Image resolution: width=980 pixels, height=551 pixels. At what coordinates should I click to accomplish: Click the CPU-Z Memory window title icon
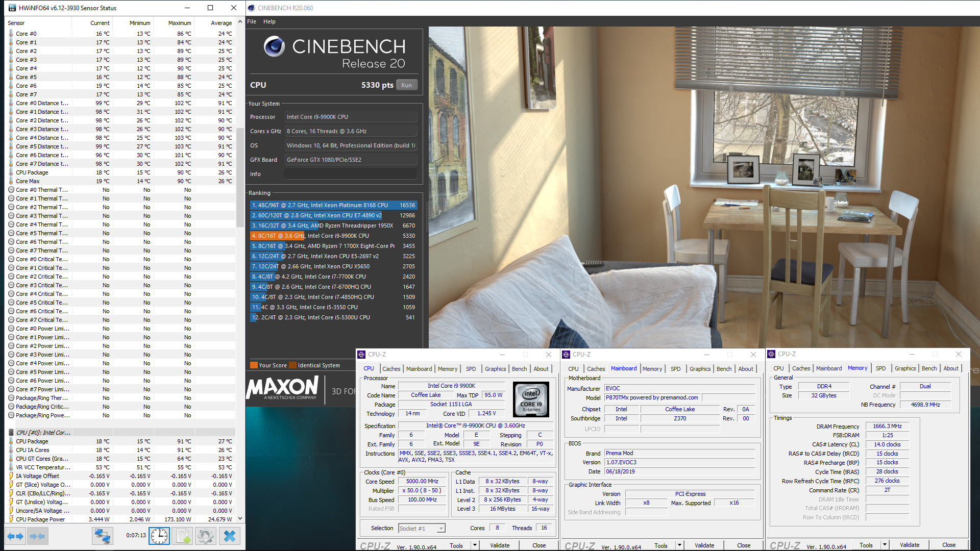[771, 354]
